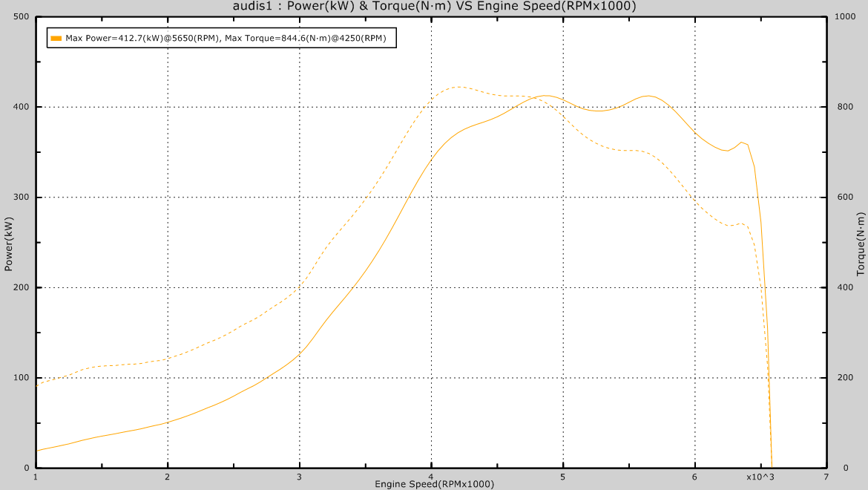This screenshot has width=868, height=490.
Task: Click x-axis tick label 1
Action: click(x=36, y=477)
